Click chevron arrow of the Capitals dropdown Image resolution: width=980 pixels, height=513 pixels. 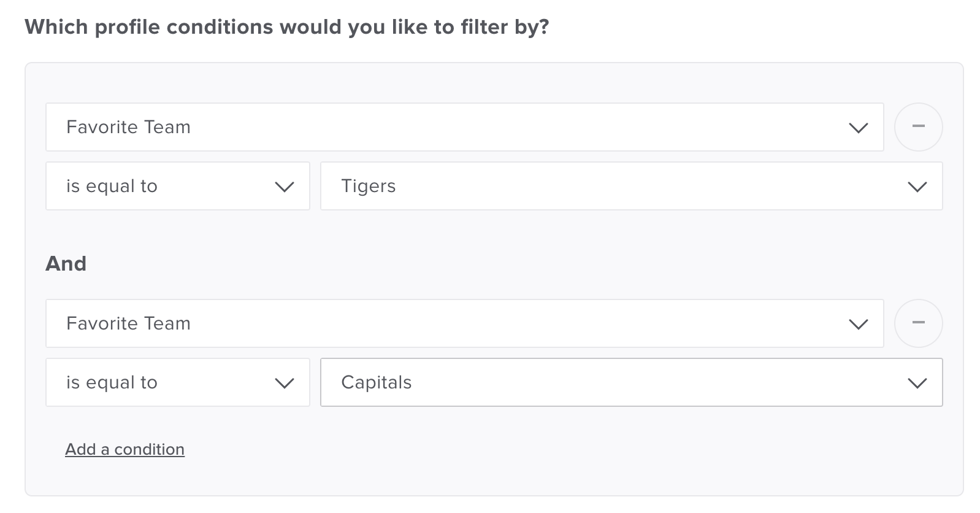(917, 383)
